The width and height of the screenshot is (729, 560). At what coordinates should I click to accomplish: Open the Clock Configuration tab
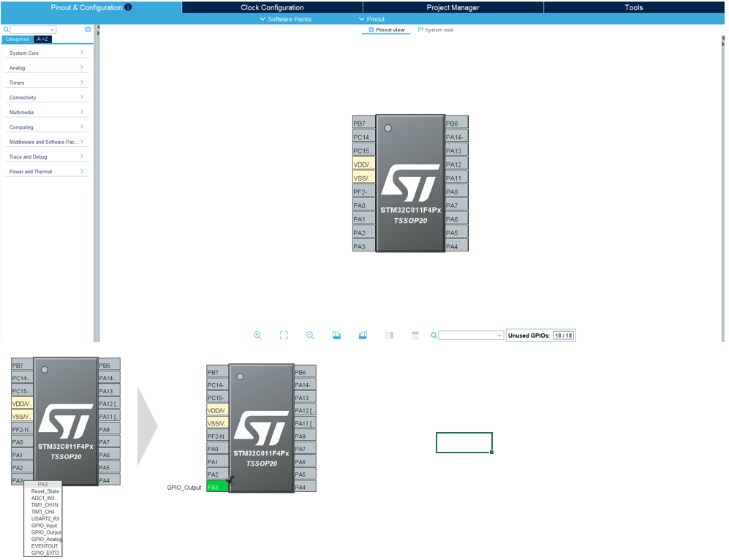(x=272, y=7)
